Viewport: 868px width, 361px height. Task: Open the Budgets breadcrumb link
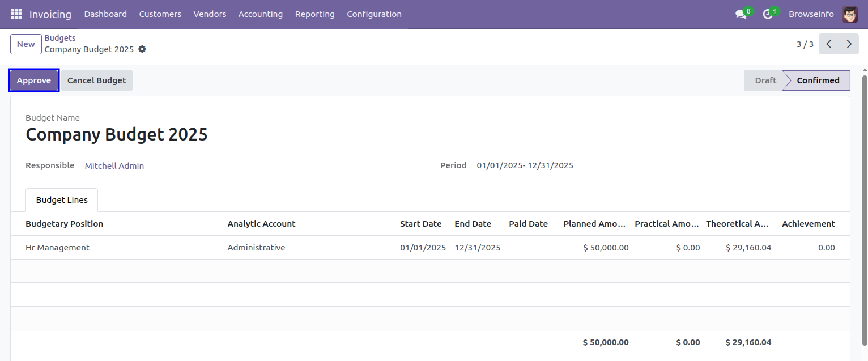click(x=60, y=38)
